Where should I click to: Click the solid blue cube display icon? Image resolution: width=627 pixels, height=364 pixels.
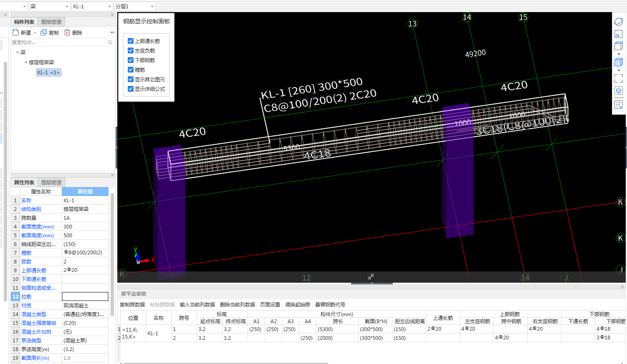[619, 62]
